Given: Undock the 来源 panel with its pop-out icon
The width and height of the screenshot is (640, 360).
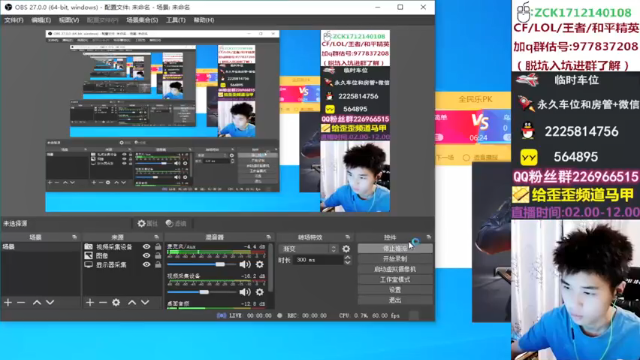Looking at the screenshot, I should (x=156, y=237).
